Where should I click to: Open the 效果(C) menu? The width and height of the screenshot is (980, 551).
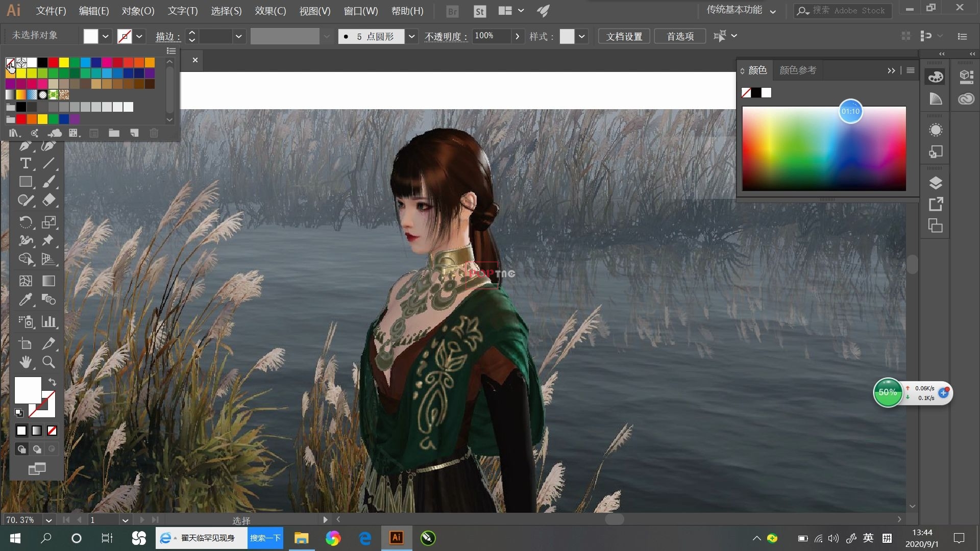[x=270, y=11]
